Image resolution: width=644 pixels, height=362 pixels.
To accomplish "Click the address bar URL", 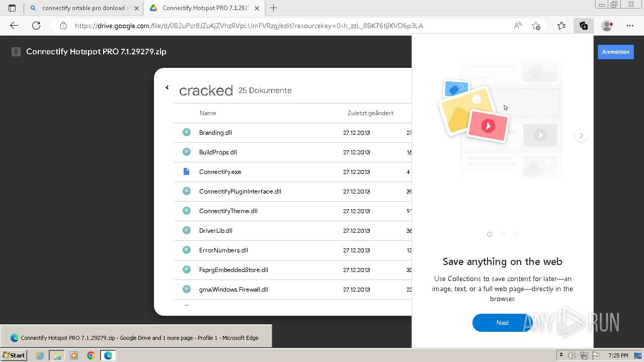I will (249, 26).
